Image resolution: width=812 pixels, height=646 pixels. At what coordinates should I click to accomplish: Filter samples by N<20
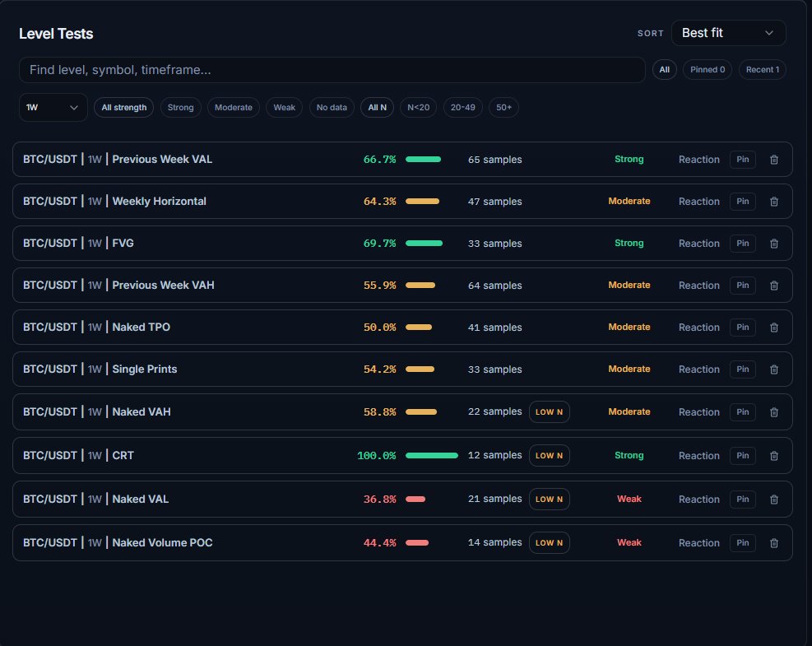coord(418,107)
